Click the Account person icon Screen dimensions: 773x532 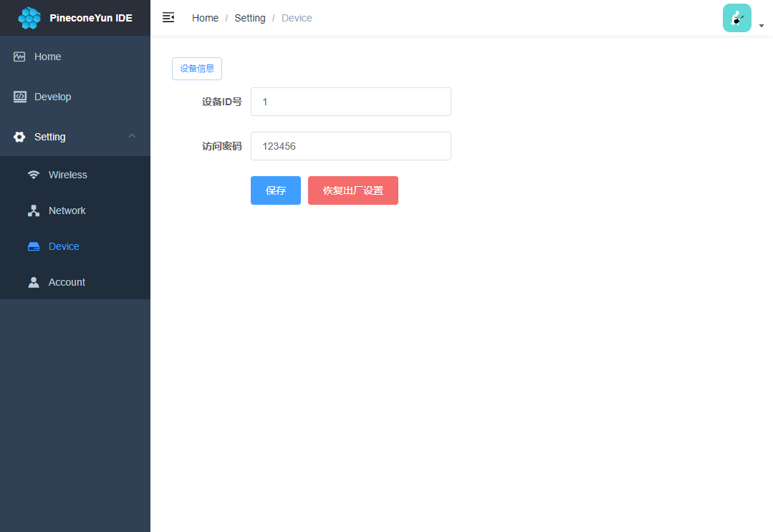tap(34, 282)
